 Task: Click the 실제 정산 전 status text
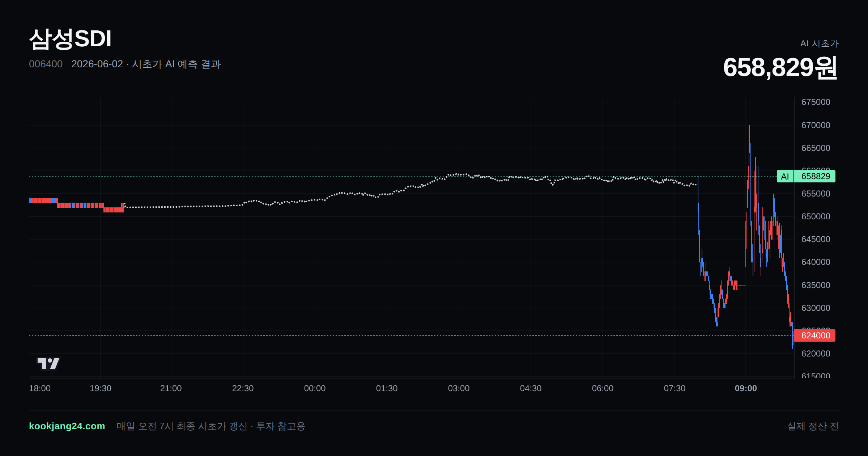(813, 426)
